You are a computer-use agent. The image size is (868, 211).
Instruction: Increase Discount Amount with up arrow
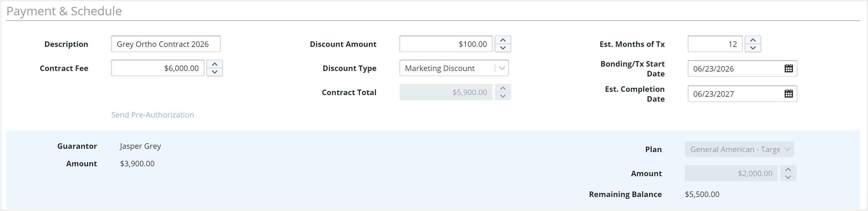pos(503,40)
